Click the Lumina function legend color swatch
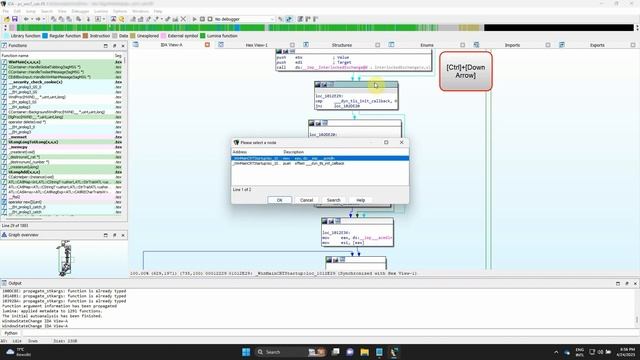Screen dimensions: 640x360 203,36
